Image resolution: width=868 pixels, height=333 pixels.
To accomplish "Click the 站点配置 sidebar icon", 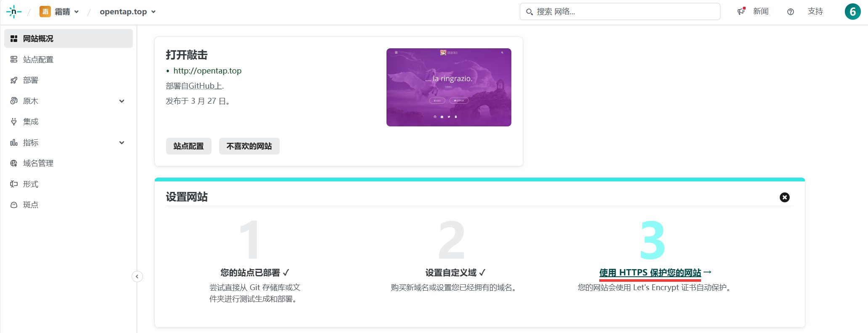I will (x=14, y=60).
